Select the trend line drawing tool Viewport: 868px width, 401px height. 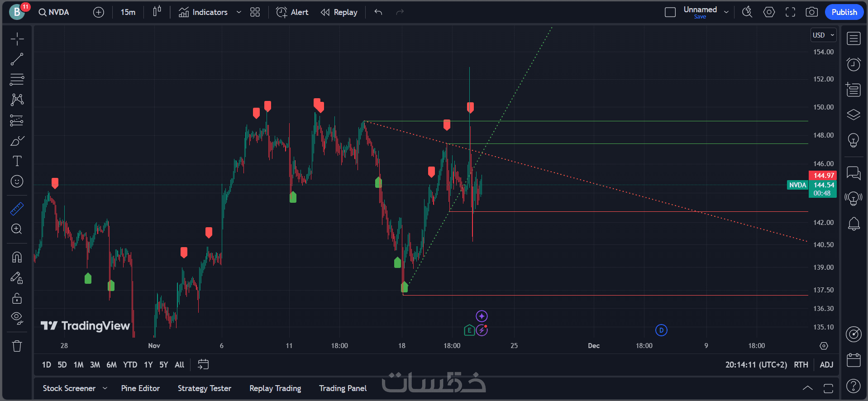[17, 59]
